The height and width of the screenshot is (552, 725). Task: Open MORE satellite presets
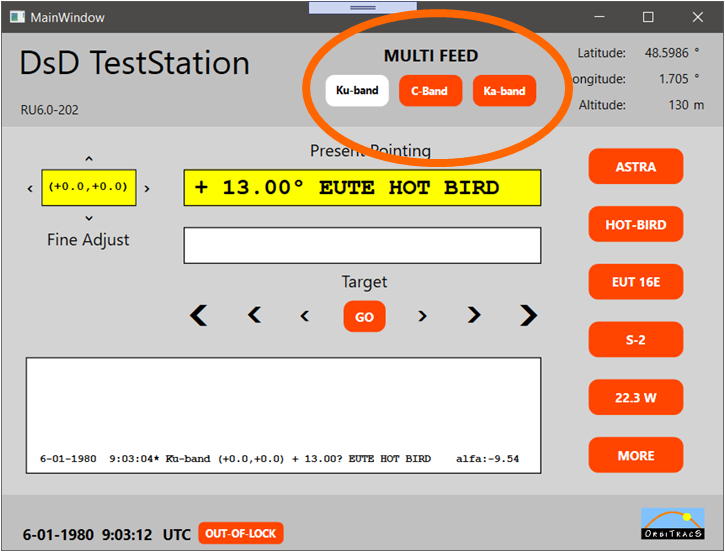pyautogui.click(x=636, y=455)
